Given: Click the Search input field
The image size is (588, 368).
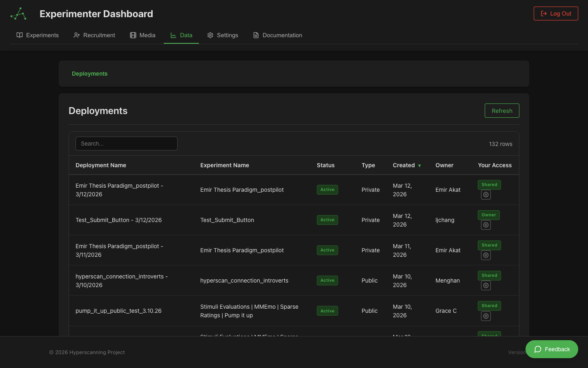Looking at the screenshot, I should 127,144.
